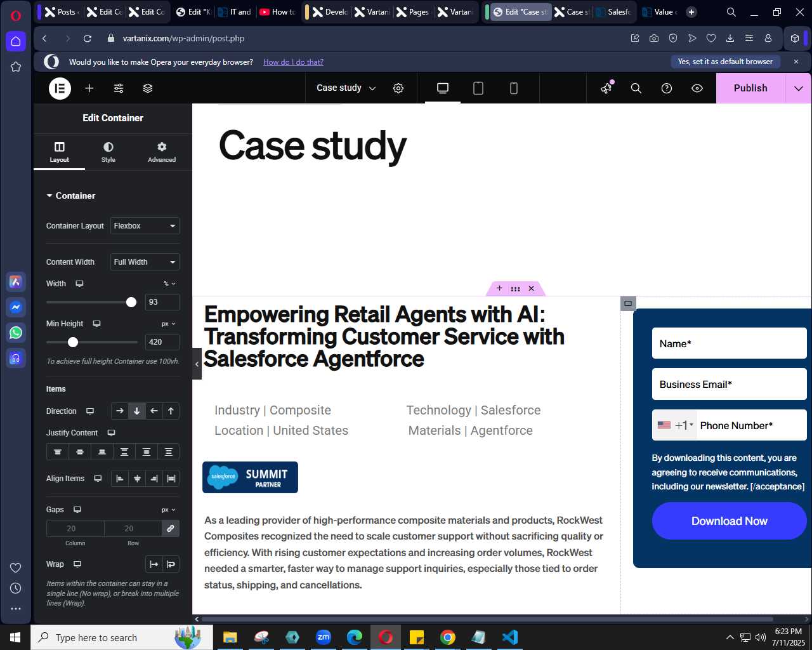Click Yes, set it as default browser
The height and width of the screenshot is (650, 812).
pos(725,62)
